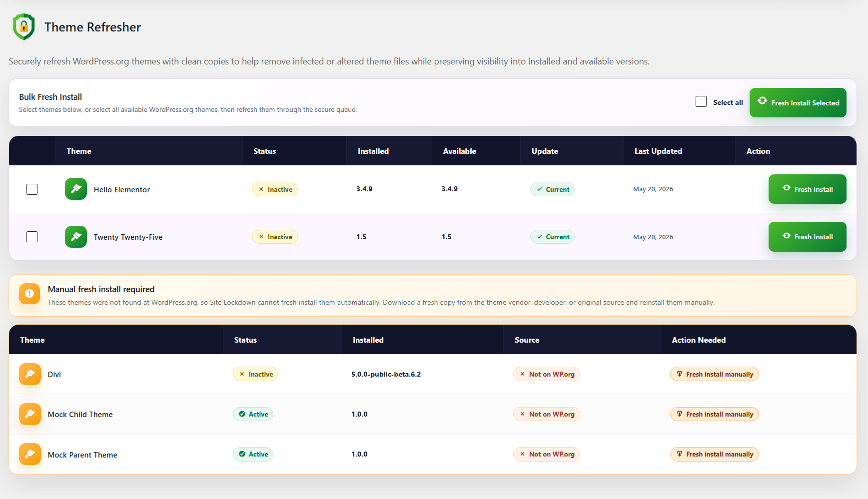
Task: Click Mock Child Theme installed version 1.0.0
Action: click(x=359, y=414)
